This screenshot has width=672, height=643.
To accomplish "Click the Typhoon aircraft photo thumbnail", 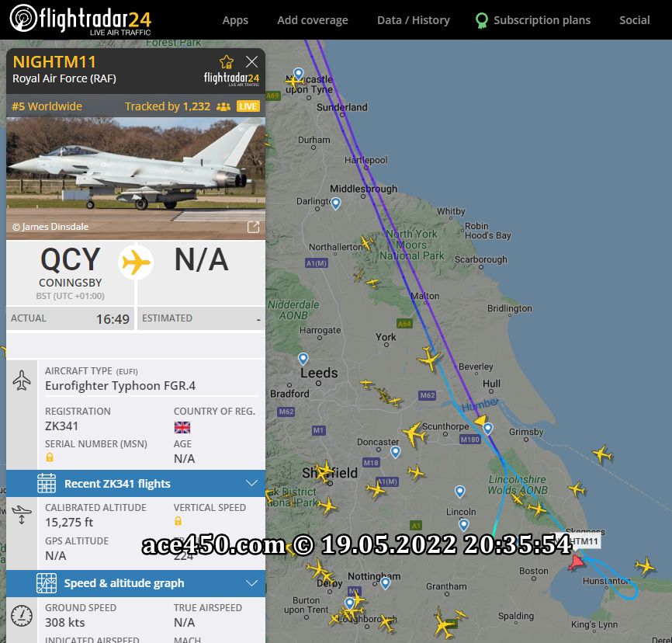I will [x=136, y=179].
